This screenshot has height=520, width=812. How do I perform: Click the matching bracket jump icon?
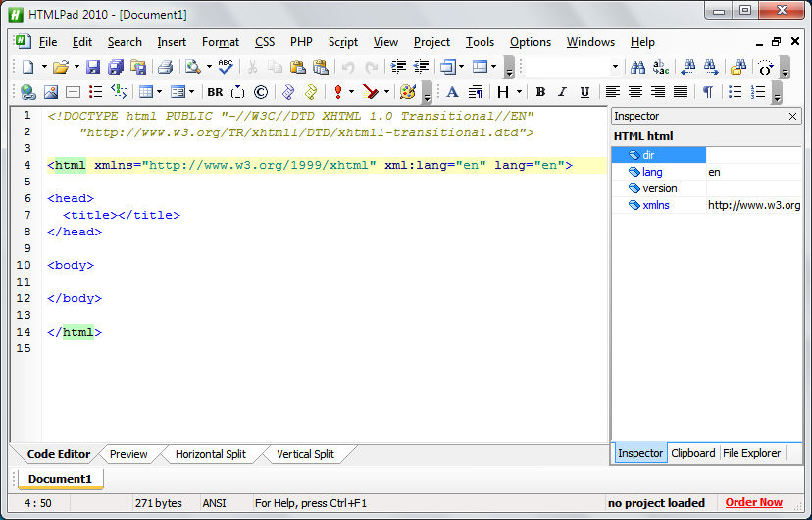765,67
